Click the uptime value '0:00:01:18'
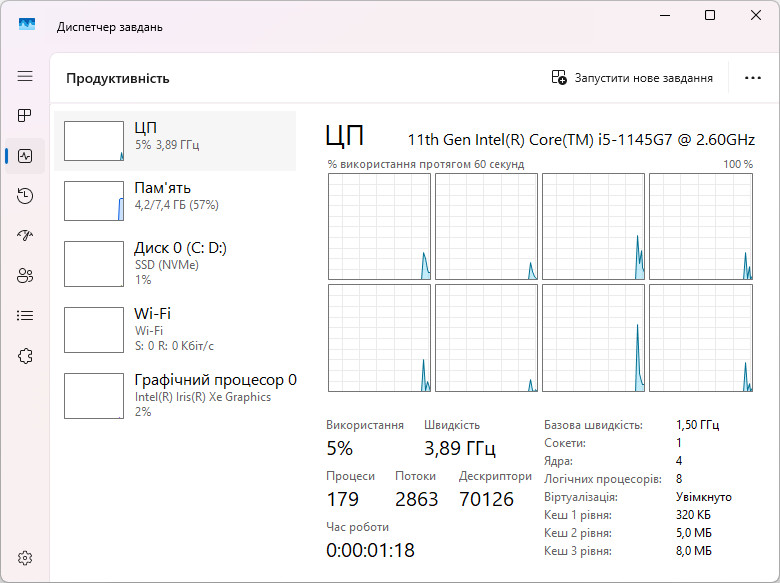Screen dimensions: 780x583 pyautogui.click(x=371, y=550)
